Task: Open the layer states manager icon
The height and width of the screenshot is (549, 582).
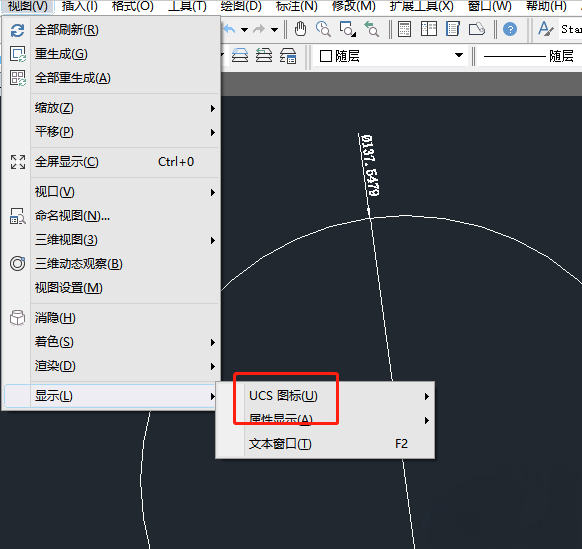Action: point(288,56)
